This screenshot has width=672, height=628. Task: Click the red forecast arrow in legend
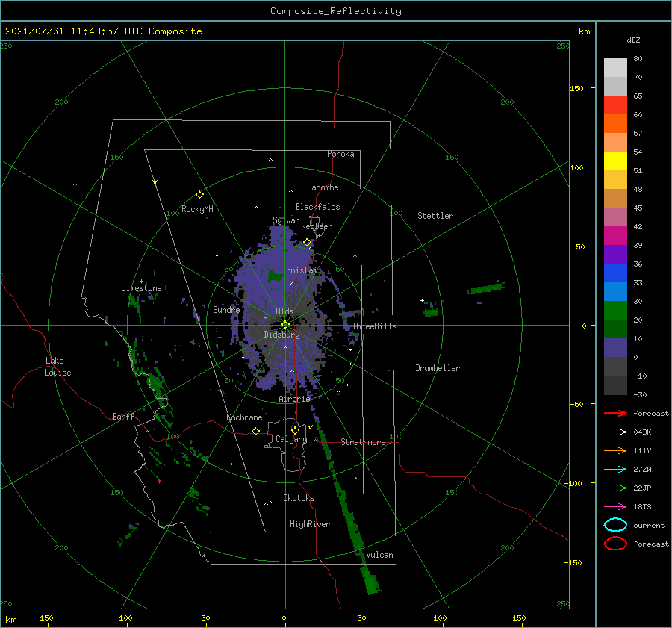coord(615,413)
